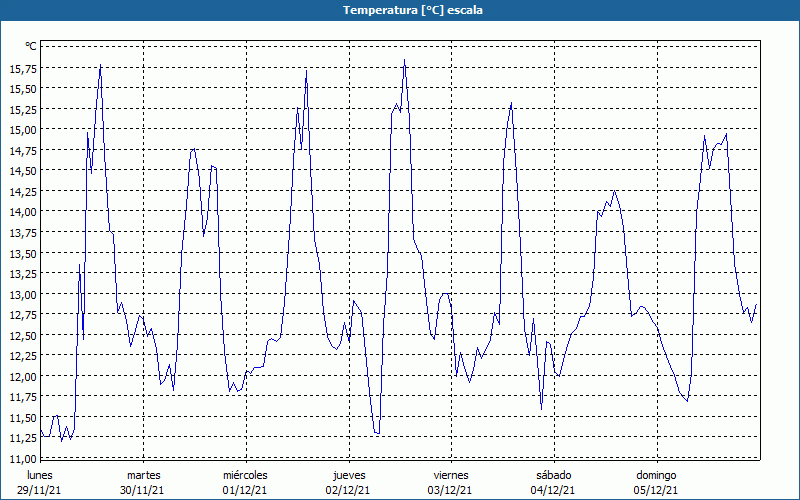Click the 'lunes' day label

pyautogui.click(x=40, y=475)
